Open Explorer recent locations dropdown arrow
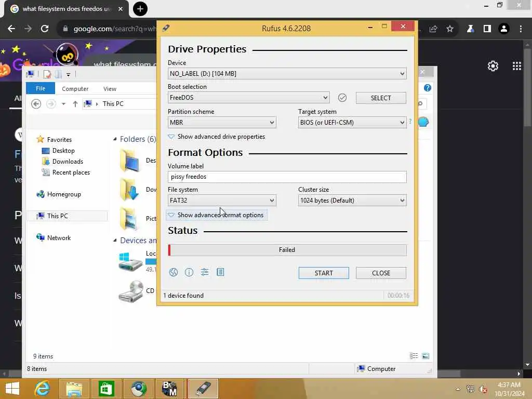532x399 pixels. tap(63, 104)
